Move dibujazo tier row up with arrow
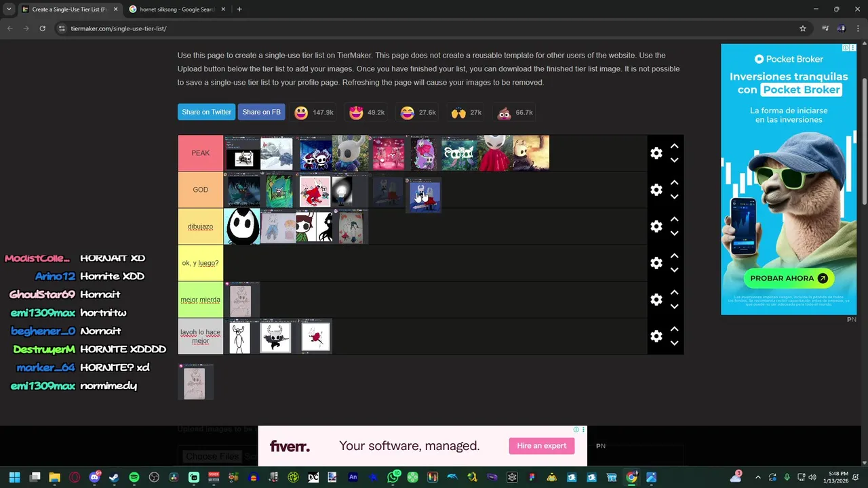 pyautogui.click(x=674, y=220)
